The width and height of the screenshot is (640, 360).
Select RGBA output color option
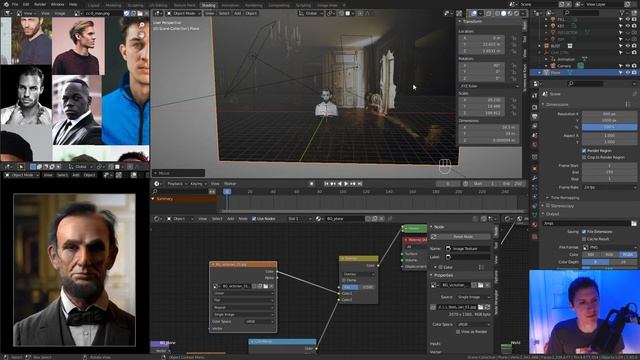627,254
